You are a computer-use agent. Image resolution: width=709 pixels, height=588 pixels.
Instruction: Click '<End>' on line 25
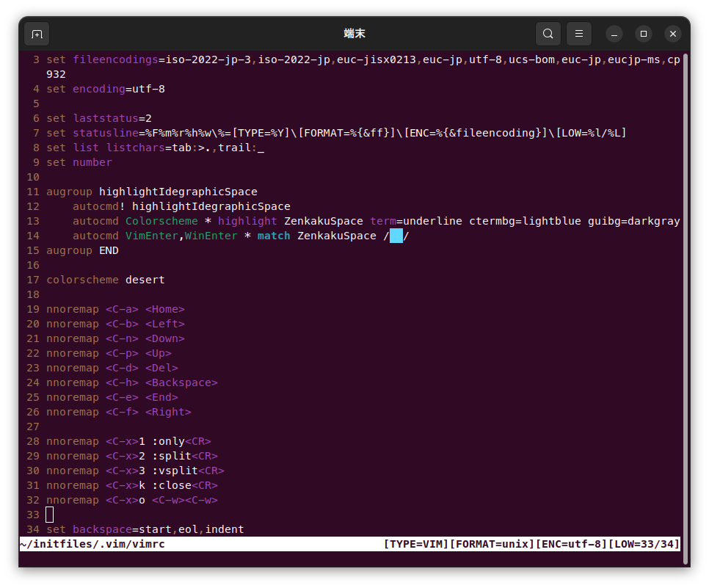click(162, 398)
